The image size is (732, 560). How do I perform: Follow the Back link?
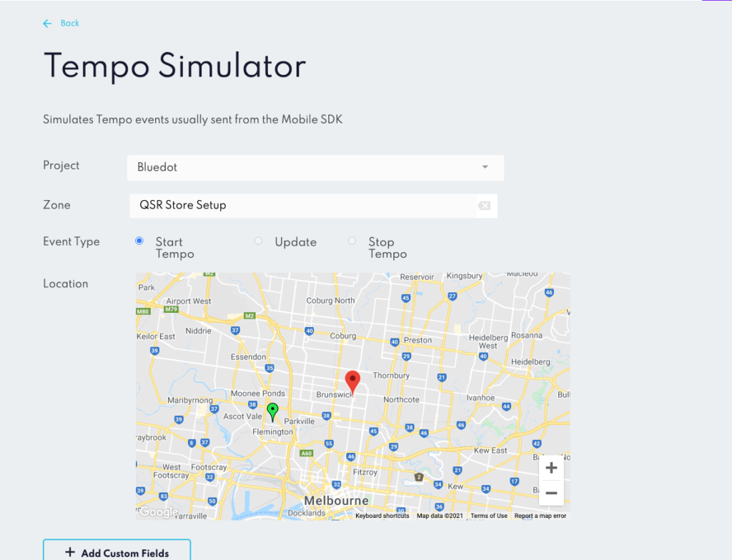pyautogui.click(x=69, y=24)
